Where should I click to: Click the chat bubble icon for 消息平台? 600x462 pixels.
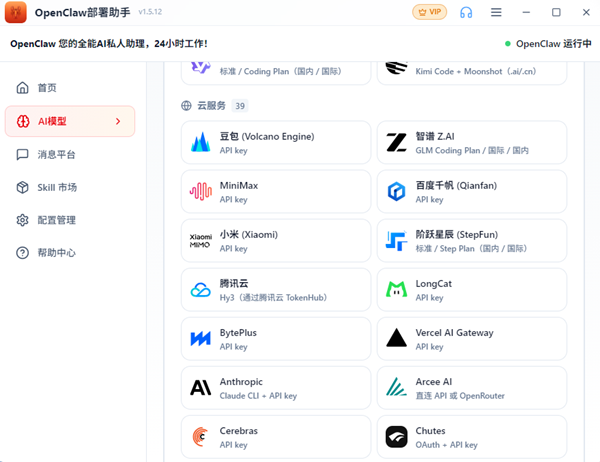(23, 155)
